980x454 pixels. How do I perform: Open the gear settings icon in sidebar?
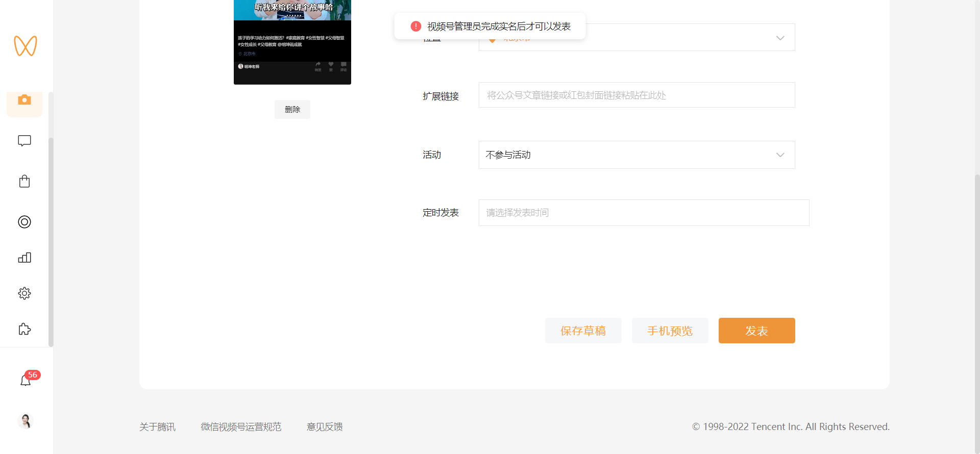click(x=24, y=293)
